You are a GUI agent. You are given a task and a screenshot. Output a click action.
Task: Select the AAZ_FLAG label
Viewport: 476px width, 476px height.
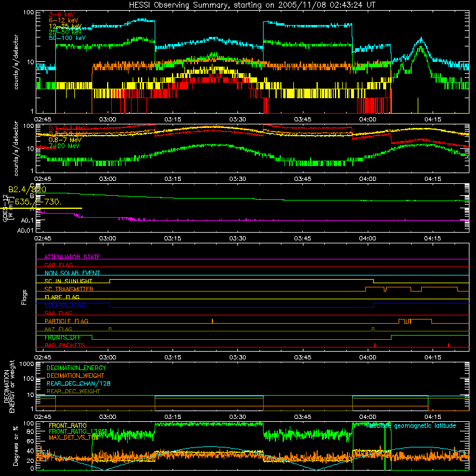(58, 329)
